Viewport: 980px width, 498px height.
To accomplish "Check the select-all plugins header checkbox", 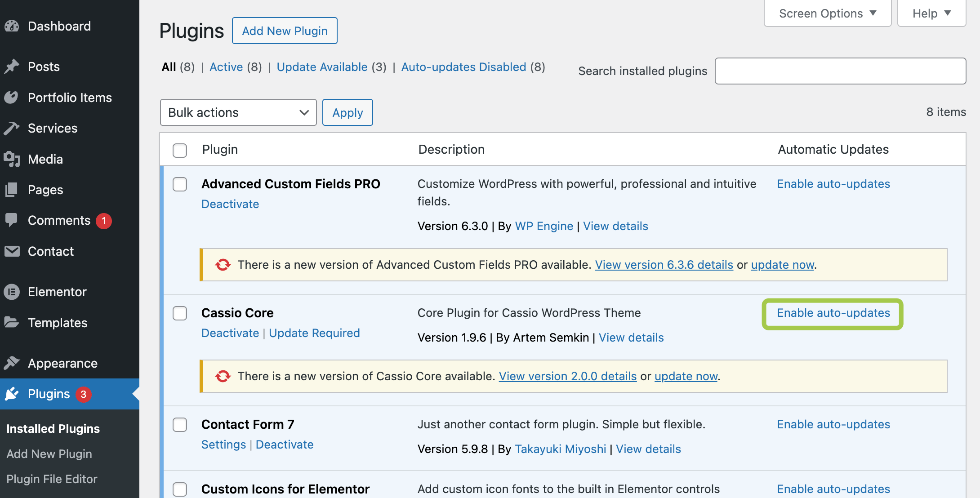I will tap(180, 150).
